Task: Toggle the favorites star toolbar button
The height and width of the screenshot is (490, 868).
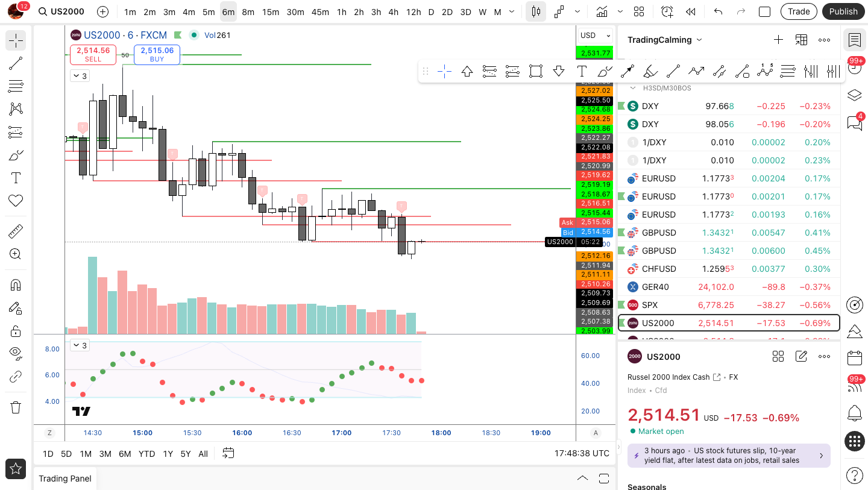Action: 16,468
